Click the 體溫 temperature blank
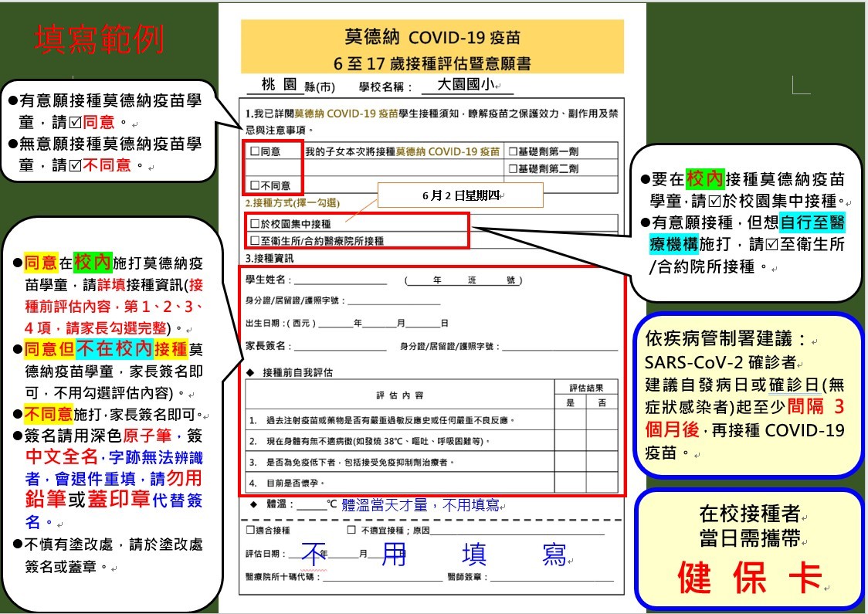Screen dimensions: 868x614 pos(312,506)
